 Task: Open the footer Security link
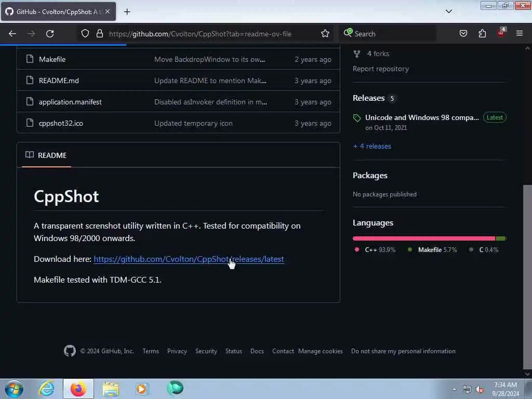(x=206, y=351)
